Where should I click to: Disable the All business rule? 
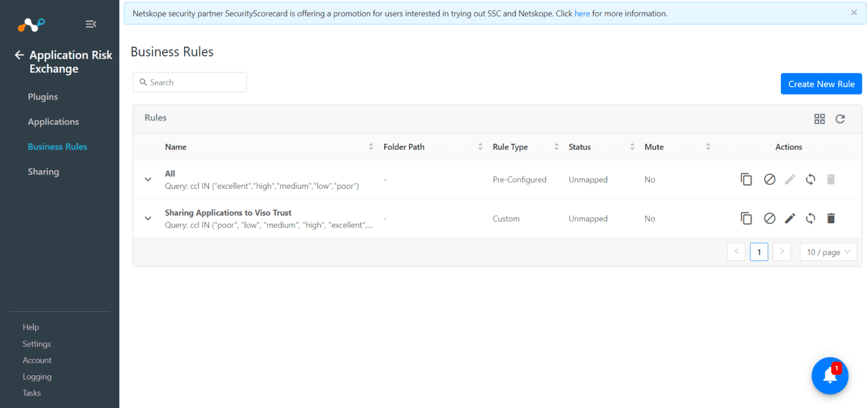click(769, 179)
